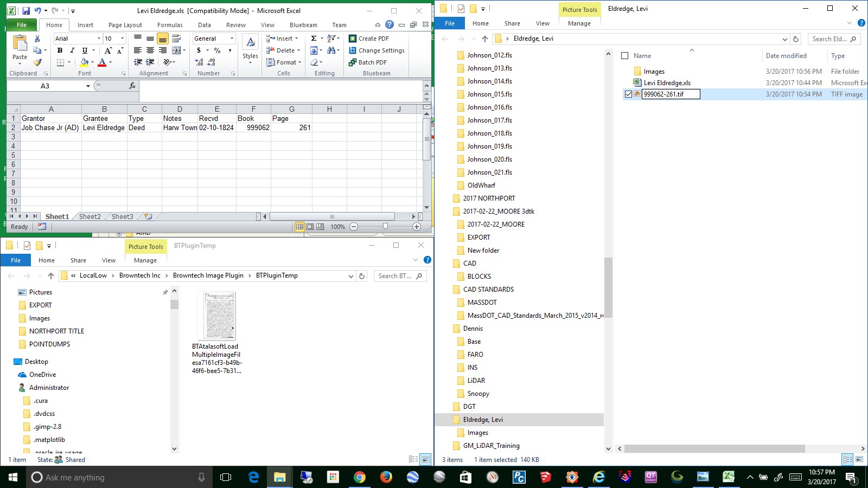Click the Wrap Text icon in Alignment group
This screenshot has height=488, width=868.
point(176,38)
